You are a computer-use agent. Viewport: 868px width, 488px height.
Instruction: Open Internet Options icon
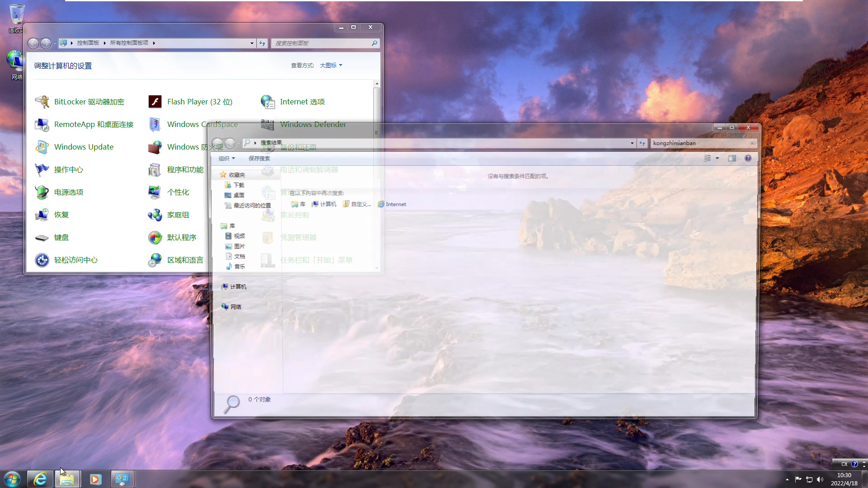tap(268, 102)
